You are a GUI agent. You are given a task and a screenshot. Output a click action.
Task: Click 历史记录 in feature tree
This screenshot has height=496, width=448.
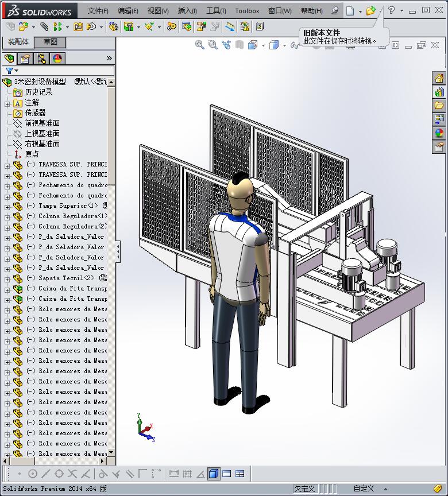tap(38, 92)
